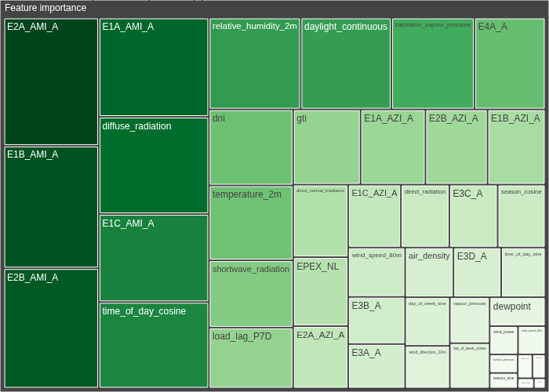Click the relative_humidity_2m block
This screenshot has width=549, height=392.
255,64
